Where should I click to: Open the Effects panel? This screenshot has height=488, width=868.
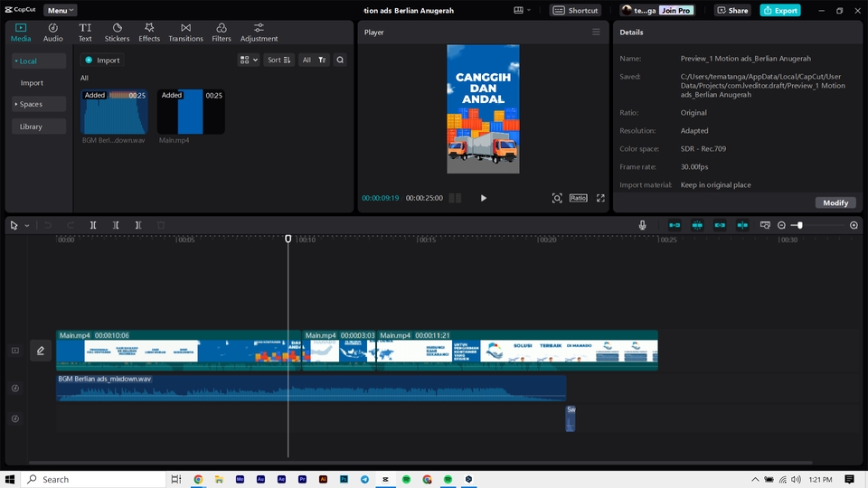[149, 33]
